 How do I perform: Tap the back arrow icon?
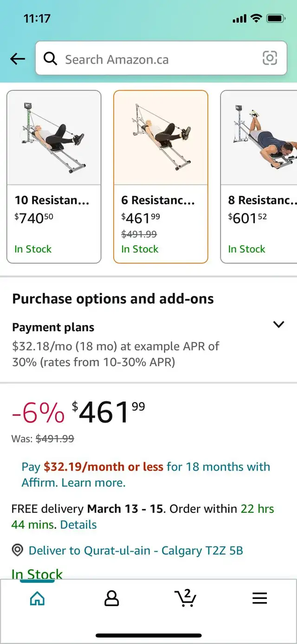pyautogui.click(x=18, y=59)
